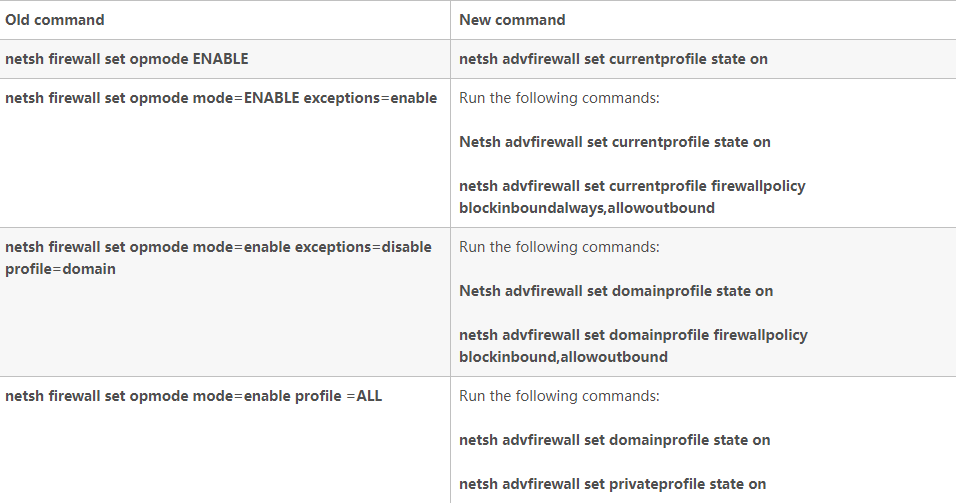This screenshot has height=503, width=956.
Task: Click "Netsh advfirewall set domainprofile state on" in profile=domain row
Action: tap(616, 291)
